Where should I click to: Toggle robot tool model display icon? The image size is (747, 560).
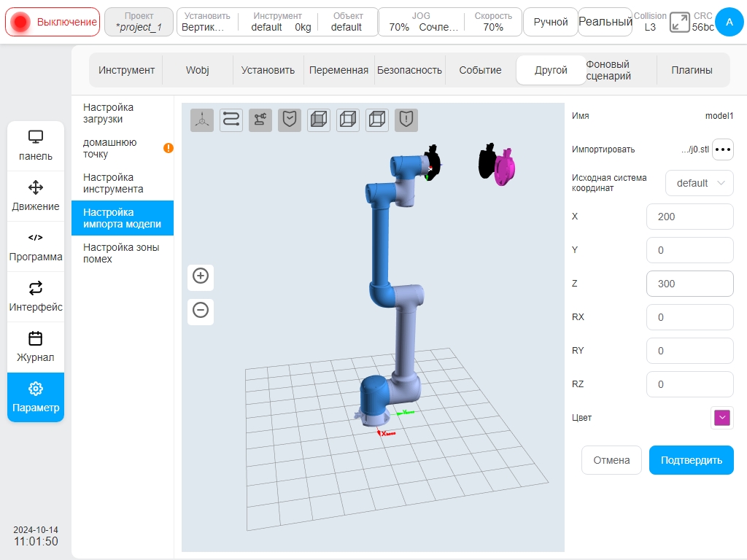coord(260,120)
